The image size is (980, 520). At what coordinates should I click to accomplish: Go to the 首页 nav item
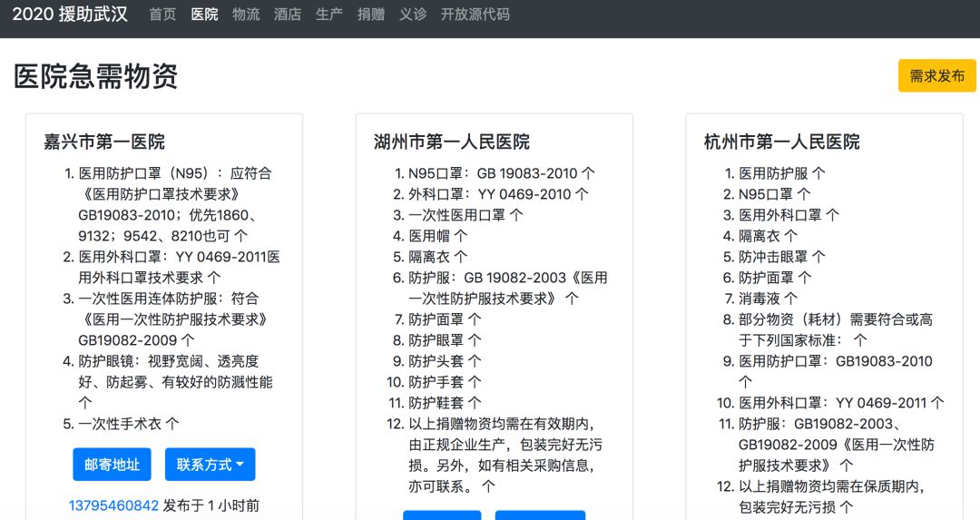[162, 14]
